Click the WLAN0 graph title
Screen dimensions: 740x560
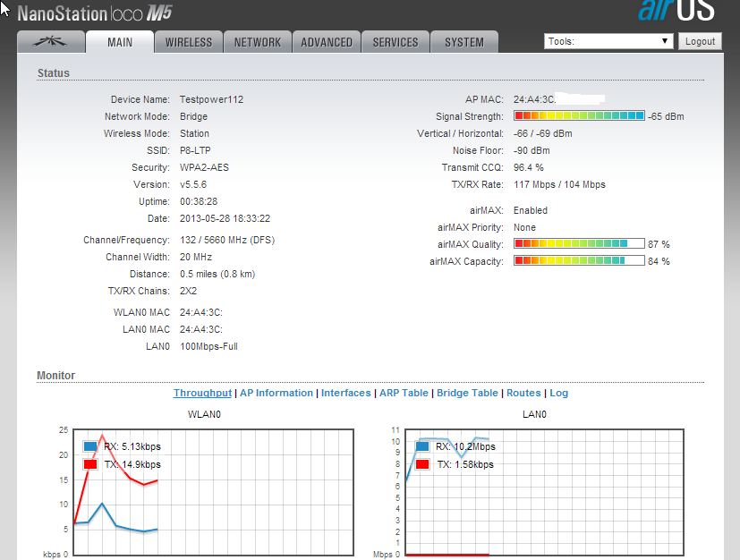click(x=204, y=414)
